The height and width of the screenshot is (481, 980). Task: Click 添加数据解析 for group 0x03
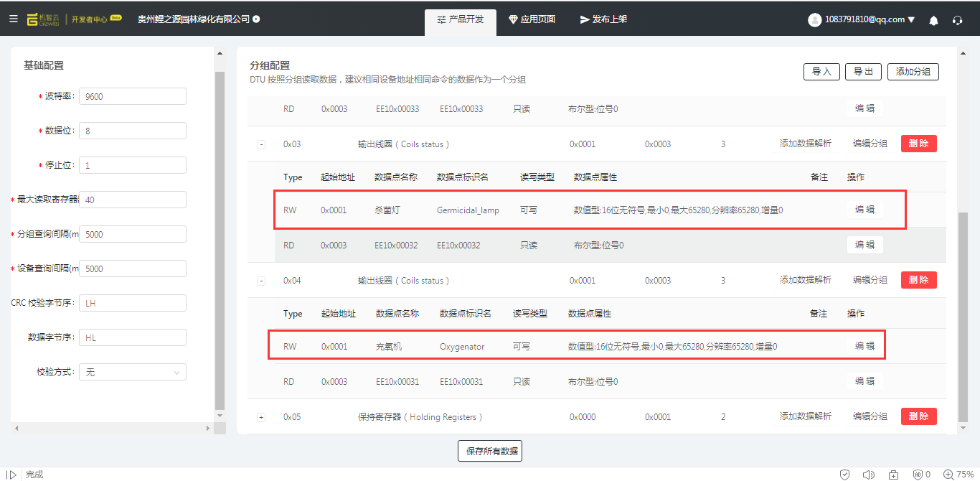click(806, 144)
